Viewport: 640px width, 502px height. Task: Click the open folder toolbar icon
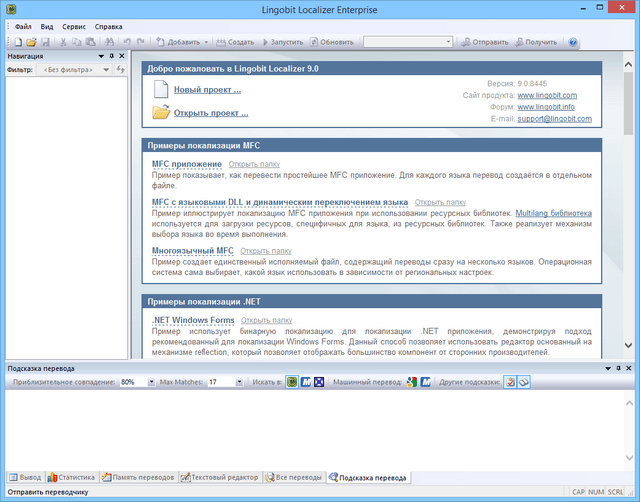point(31,42)
